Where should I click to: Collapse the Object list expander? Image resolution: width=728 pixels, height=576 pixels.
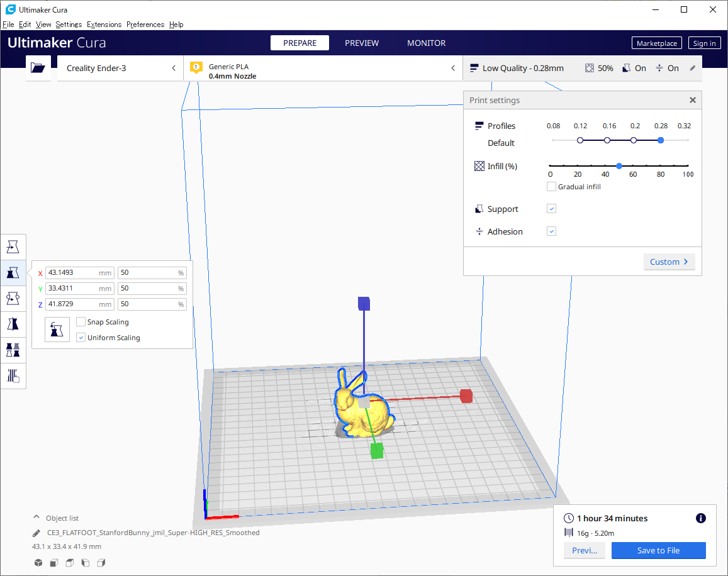(36, 517)
